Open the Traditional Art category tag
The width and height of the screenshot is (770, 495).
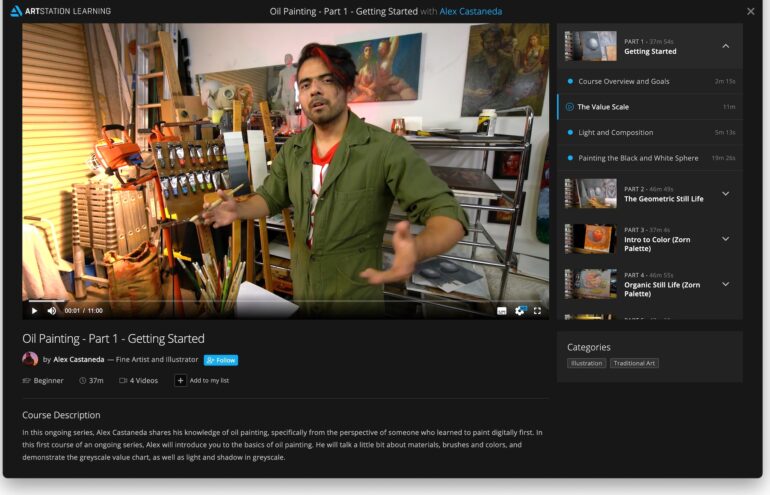coord(634,363)
